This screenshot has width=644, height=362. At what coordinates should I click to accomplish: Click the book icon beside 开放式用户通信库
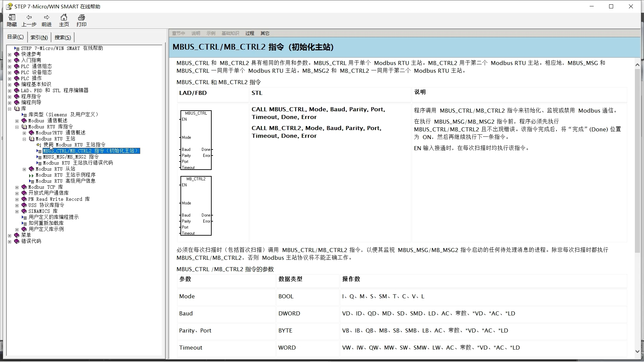tap(24, 193)
